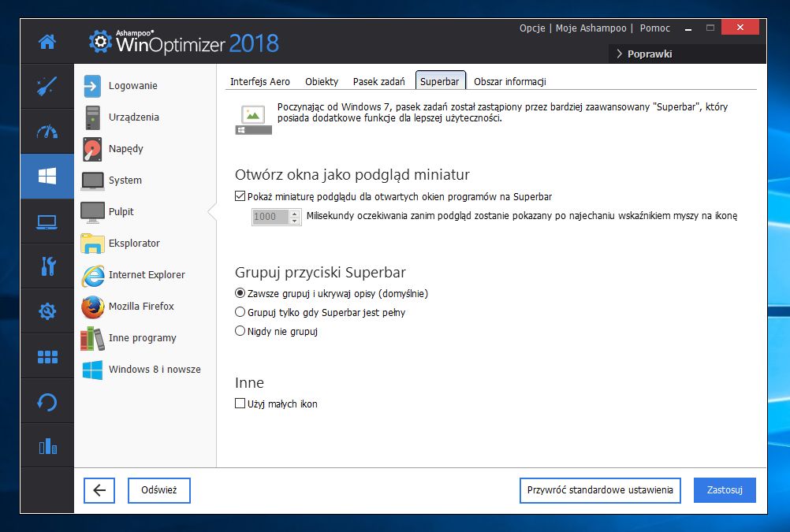Select the Nigdy nie grupuj option
Image resolution: width=790 pixels, height=532 pixels.
point(240,331)
